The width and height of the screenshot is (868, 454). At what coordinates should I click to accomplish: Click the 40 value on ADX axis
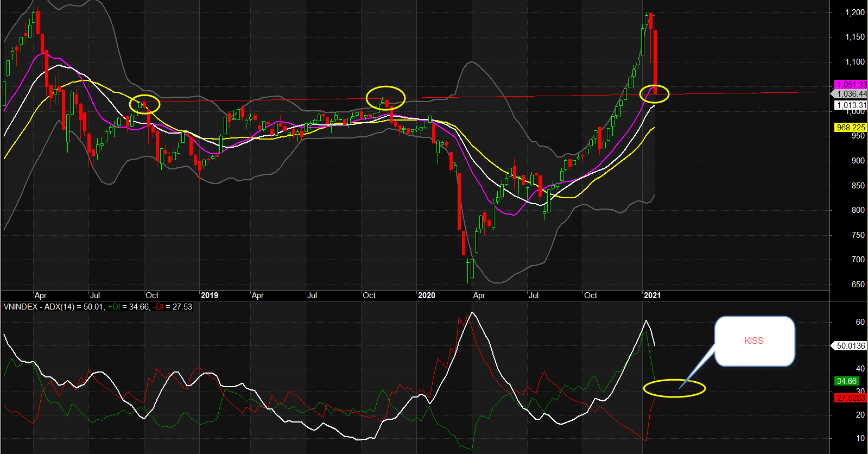[x=860, y=369]
